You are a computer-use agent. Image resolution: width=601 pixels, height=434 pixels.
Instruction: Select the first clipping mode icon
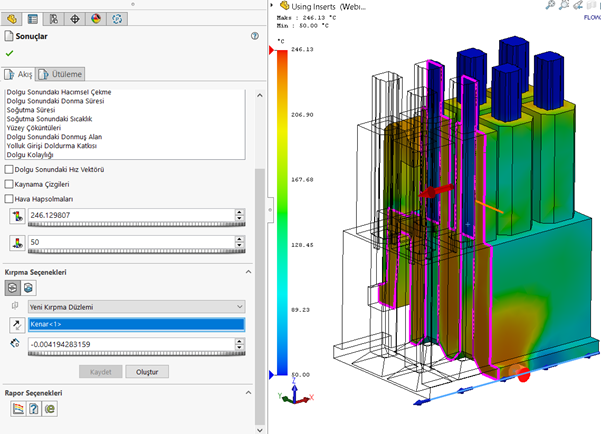coord(12,287)
